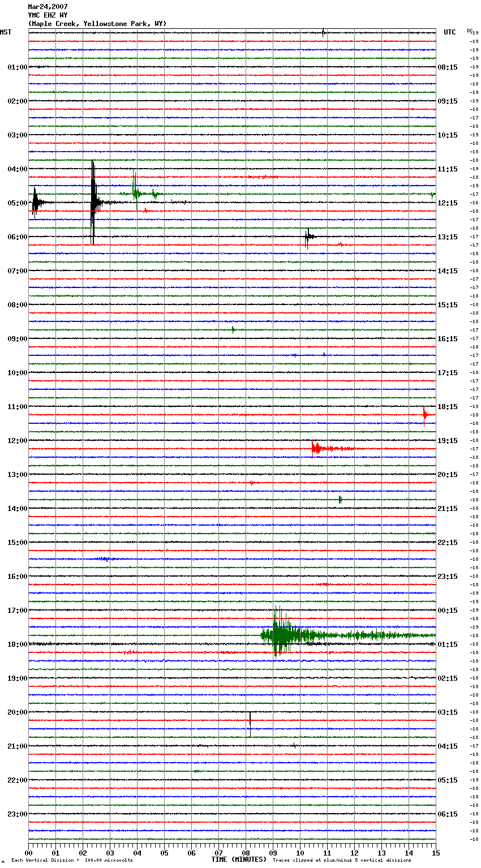481x868 pixels.
Task: Select the 11:00 MST hour label
Action: point(17,407)
